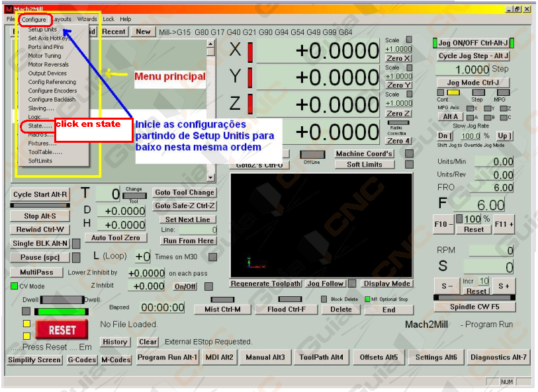Click Auto Tool Zero button

[x=116, y=237]
